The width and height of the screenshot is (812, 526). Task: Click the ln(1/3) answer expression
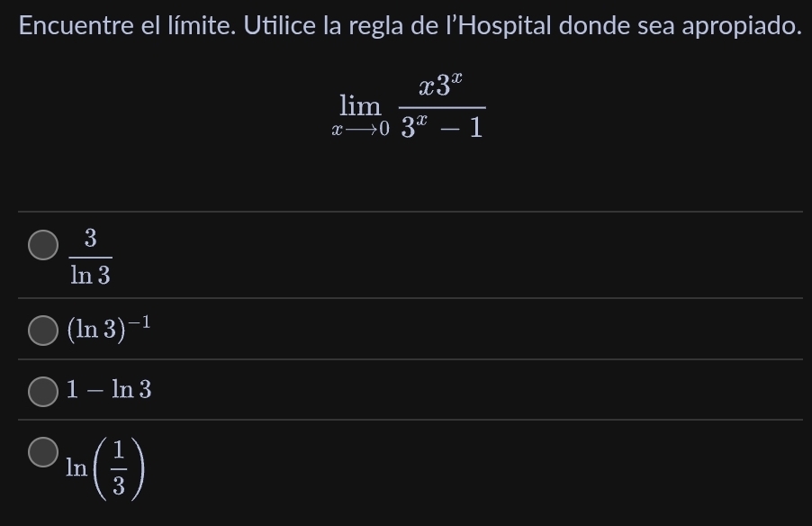105,467
